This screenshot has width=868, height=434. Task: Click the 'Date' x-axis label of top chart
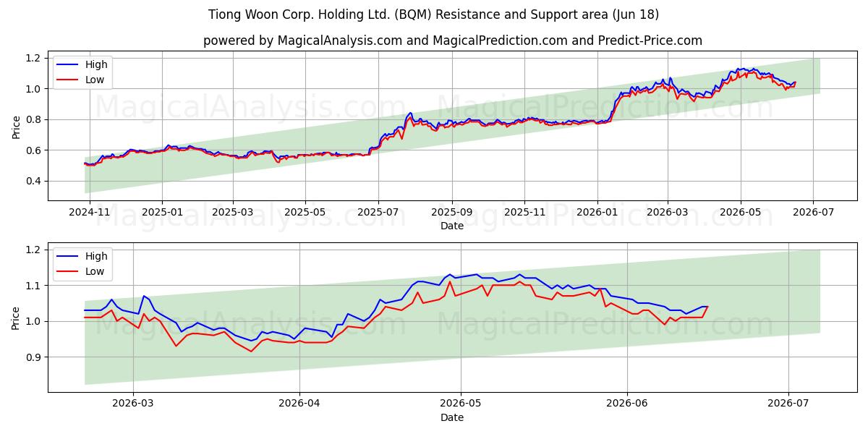pos(453,226)
